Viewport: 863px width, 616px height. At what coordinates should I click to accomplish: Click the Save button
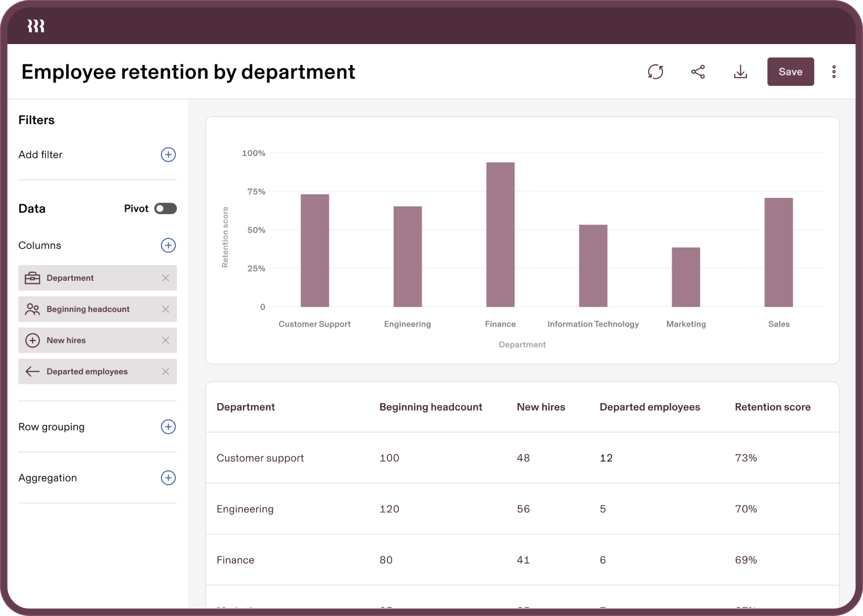coord(791,71)
